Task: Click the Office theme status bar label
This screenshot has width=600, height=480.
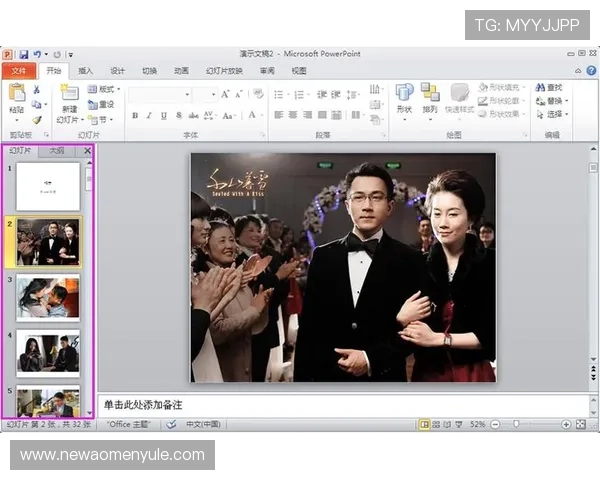Action: point(129,424)
